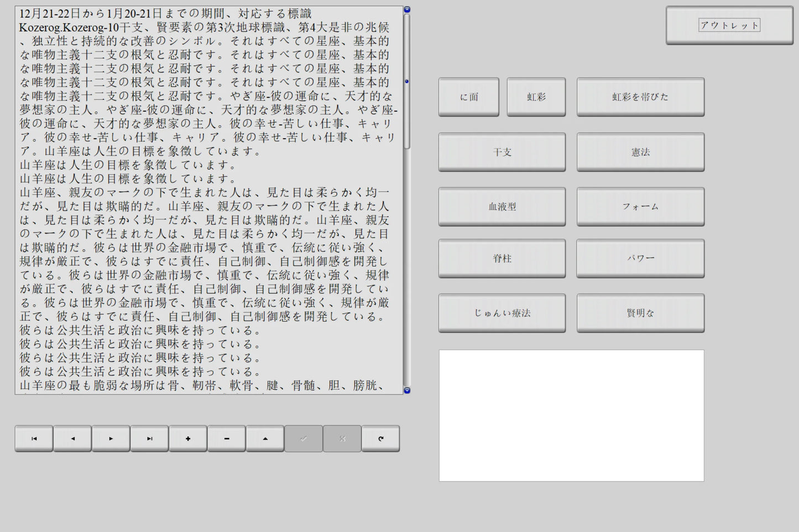
Task: Go to the first record in navigator
Action: pyautogui.click(x=34, y=439)
